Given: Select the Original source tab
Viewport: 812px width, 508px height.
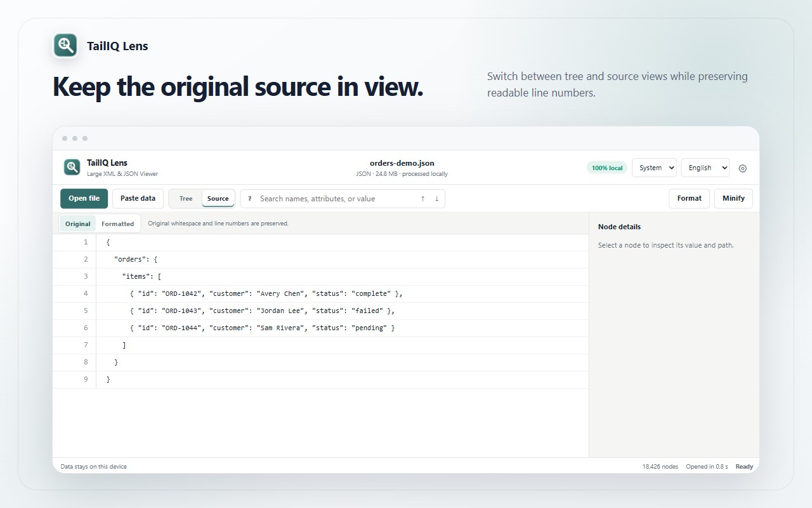Looking at the screenshot, I should (x=78, y=224).
